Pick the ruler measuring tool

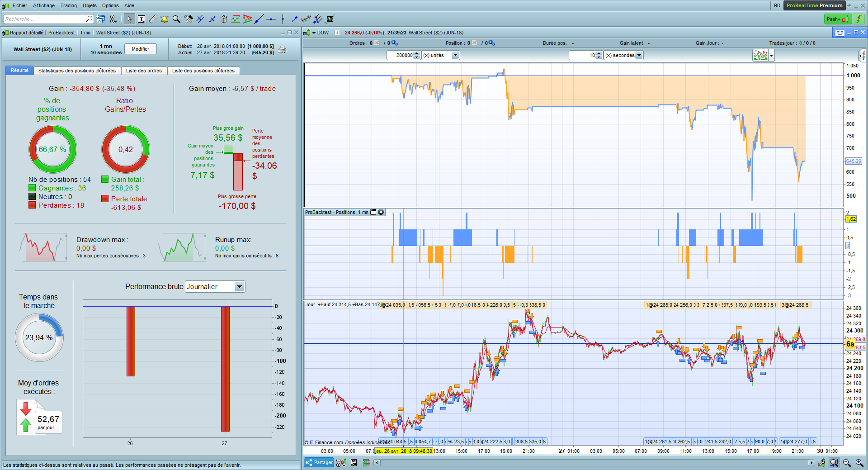pyautogui.click(x=153, y=19)
